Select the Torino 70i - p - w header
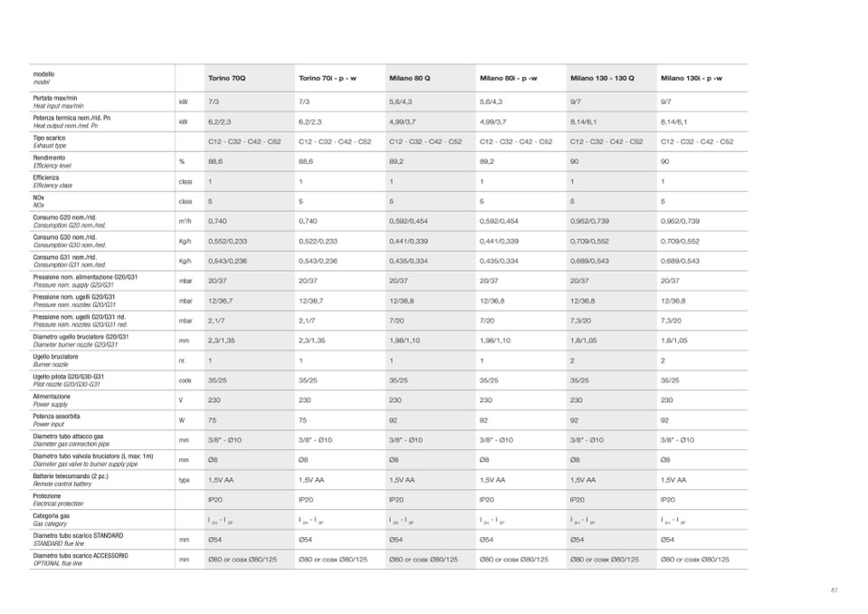 (327, 79)
